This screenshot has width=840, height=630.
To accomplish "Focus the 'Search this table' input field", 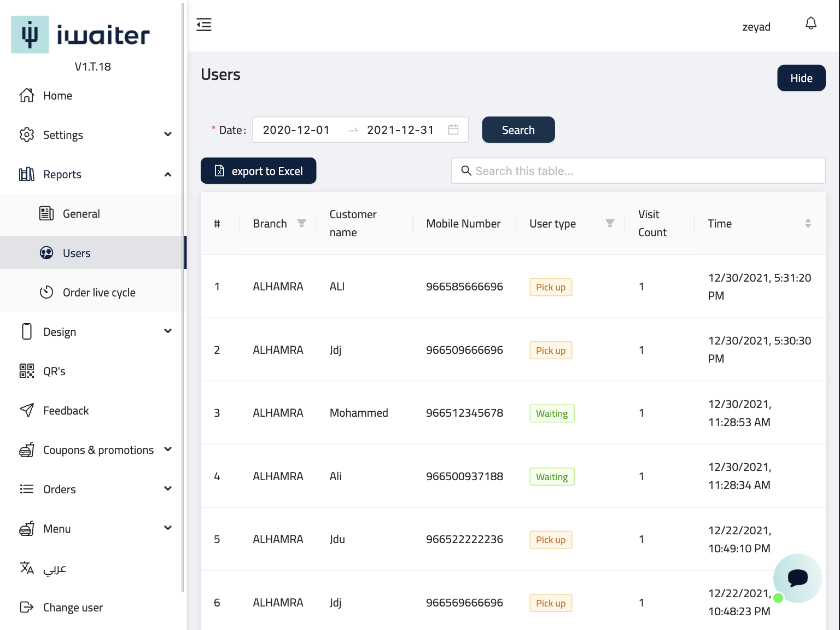I will pyautogui.click(x=645, y=171).
